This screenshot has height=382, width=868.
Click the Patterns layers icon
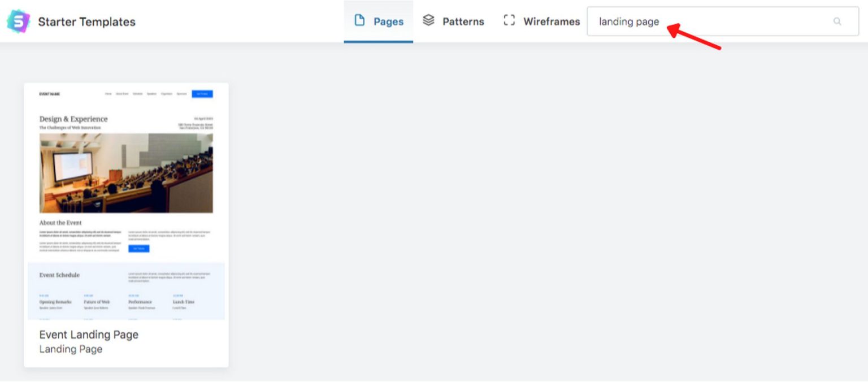(428, 20)
